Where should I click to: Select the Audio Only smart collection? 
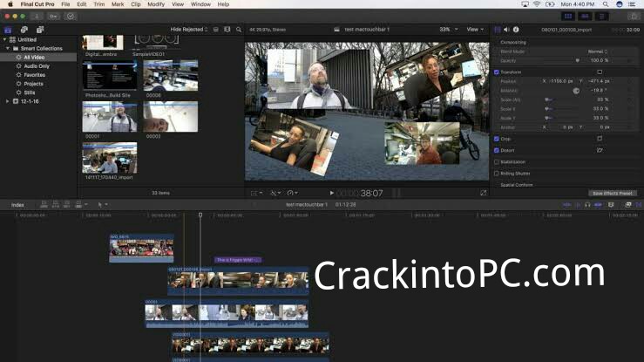coord(38,66)
